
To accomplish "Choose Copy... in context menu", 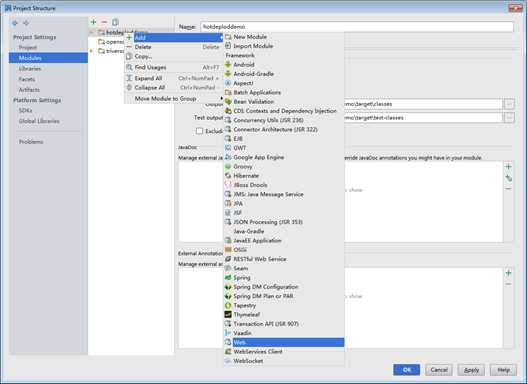I will [x=174, y=56].
